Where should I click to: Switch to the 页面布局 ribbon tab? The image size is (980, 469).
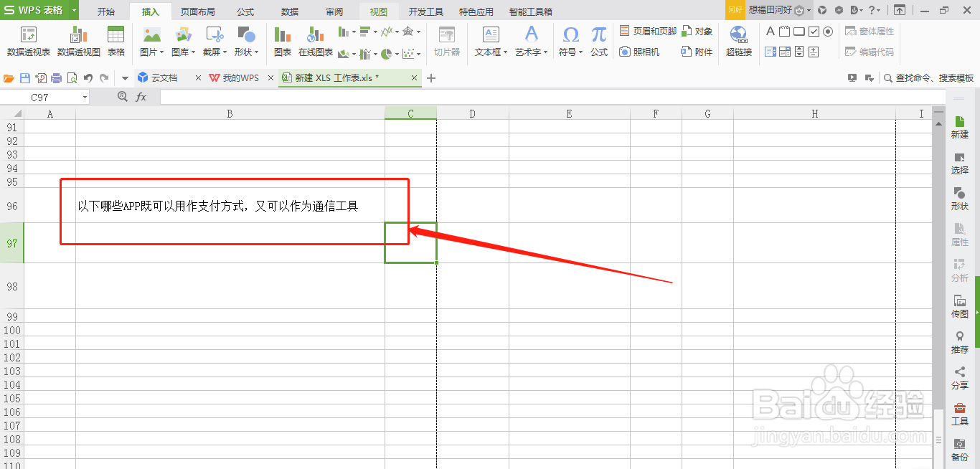(x=198, y=11)
